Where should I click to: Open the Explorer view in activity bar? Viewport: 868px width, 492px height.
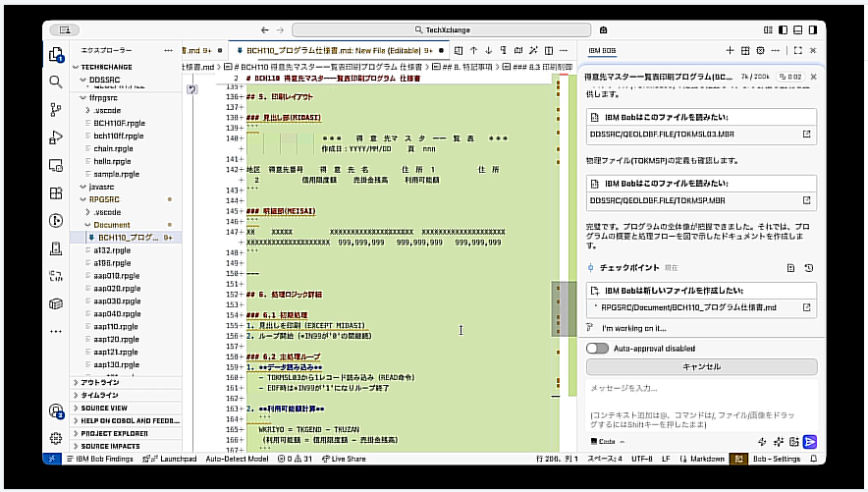coord(56,54)
